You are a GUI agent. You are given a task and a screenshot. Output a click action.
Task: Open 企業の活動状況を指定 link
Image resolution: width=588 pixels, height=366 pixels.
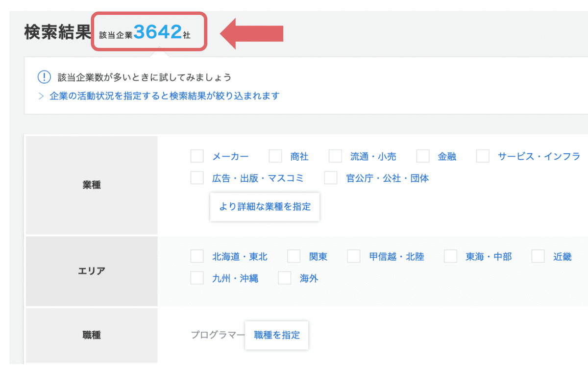coord(165,96)
